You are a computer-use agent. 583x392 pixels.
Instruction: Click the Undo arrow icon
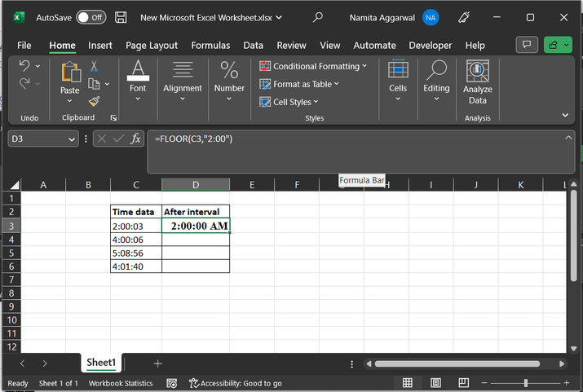pyautogui.click(x=24, y=66)
